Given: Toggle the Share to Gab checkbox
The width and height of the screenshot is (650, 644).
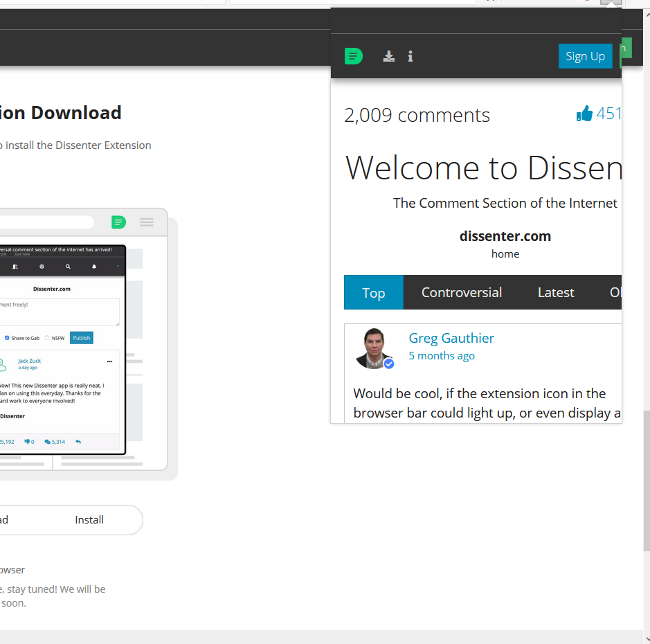Looking at the screenshot, I should [7, 337].
